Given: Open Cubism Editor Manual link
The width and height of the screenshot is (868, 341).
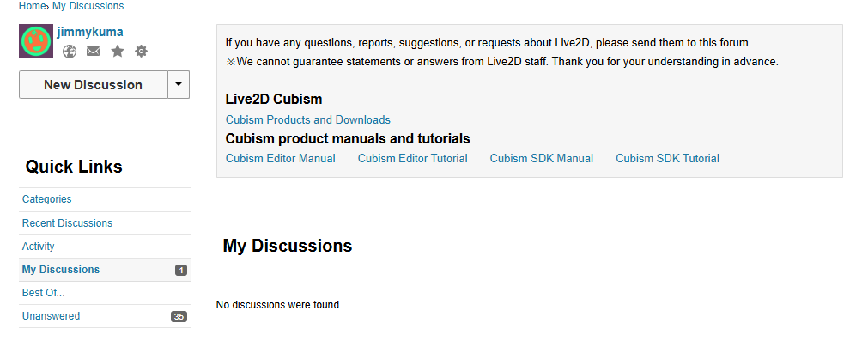Looking at the screenshot, I should (281, 158).
